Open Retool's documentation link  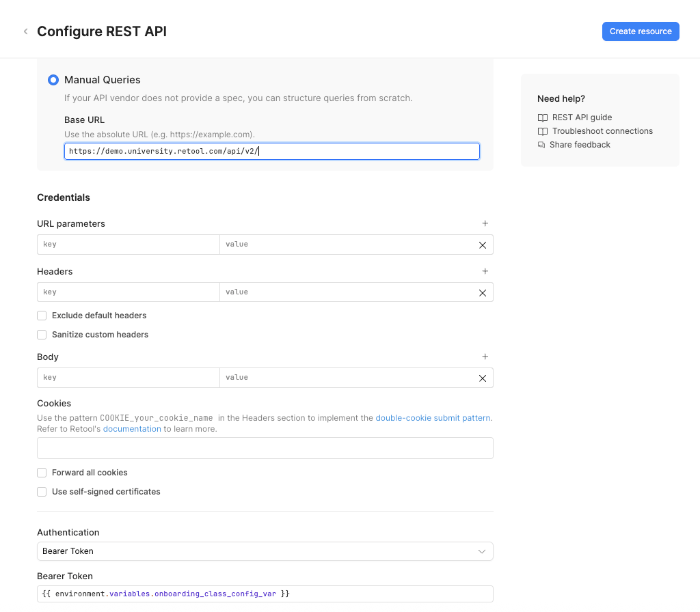coord(132,429)
